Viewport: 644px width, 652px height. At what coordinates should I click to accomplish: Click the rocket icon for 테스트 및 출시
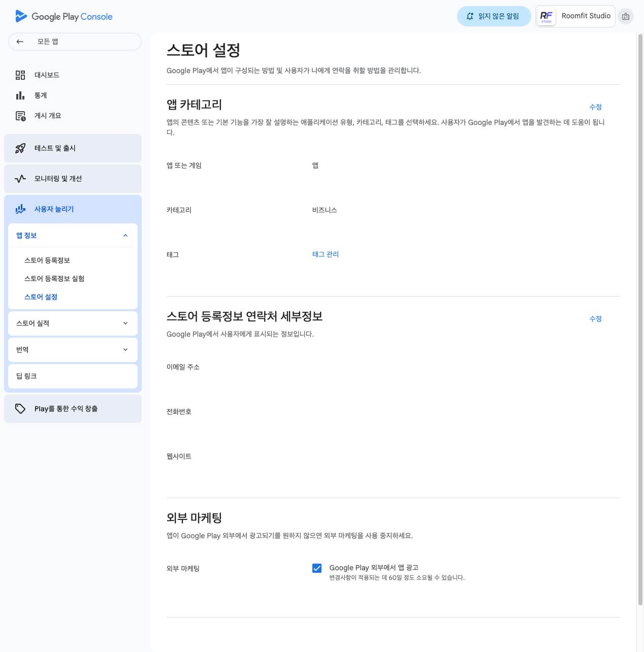(20, 148)
